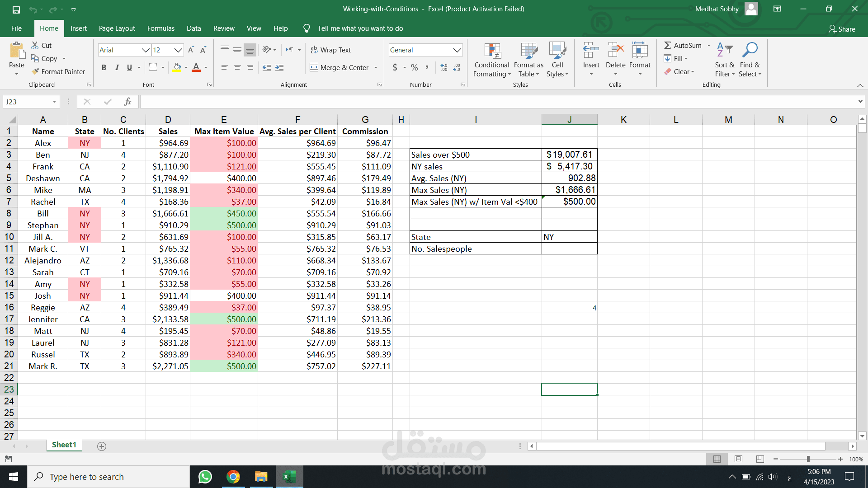
Task: Switch to the Formulas ribbon tab
Action: point(160,28)
